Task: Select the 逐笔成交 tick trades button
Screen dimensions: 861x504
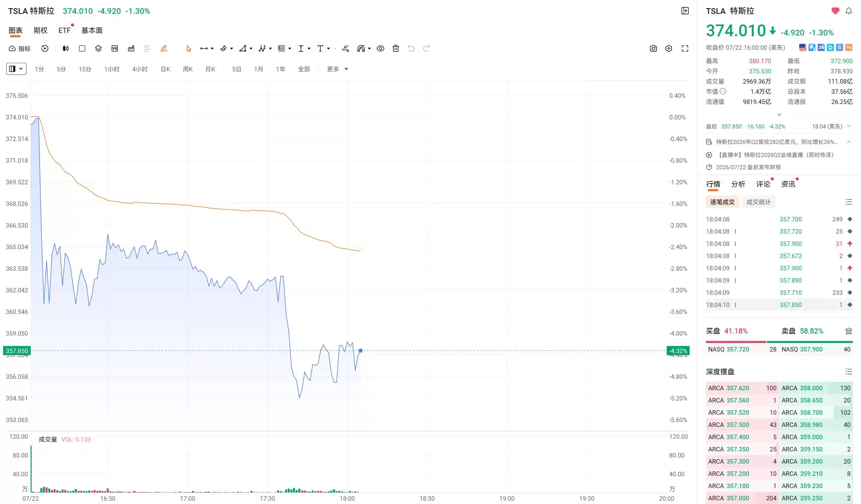Action: [722, 202]
